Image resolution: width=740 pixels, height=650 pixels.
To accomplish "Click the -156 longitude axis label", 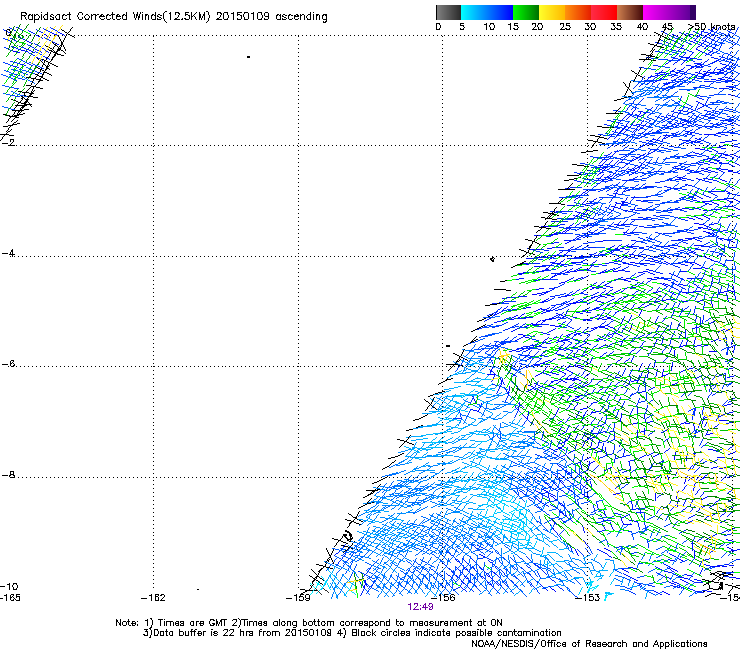I will (x=443, y=598).
